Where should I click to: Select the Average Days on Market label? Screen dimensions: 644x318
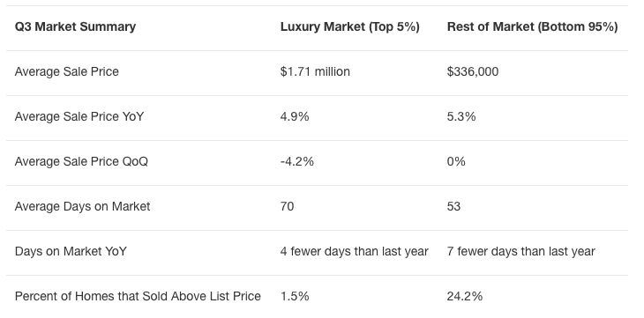[x=83, y=206]
